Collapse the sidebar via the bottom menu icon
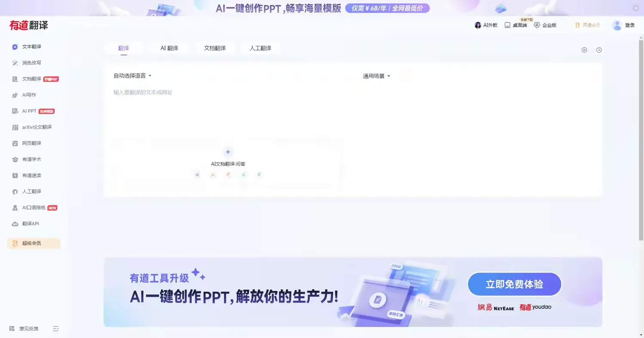 tap(56, 329)
